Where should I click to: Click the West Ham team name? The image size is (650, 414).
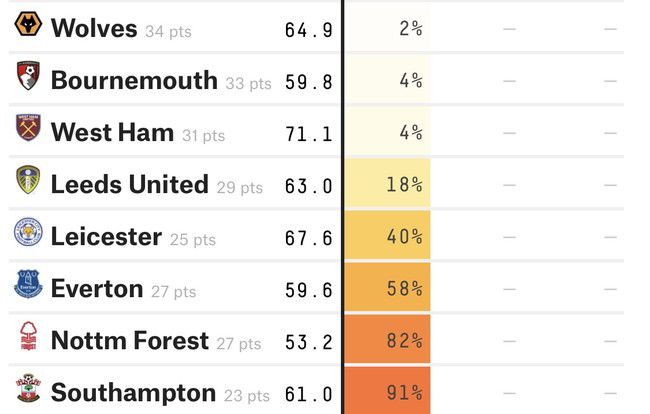(112, 132)
